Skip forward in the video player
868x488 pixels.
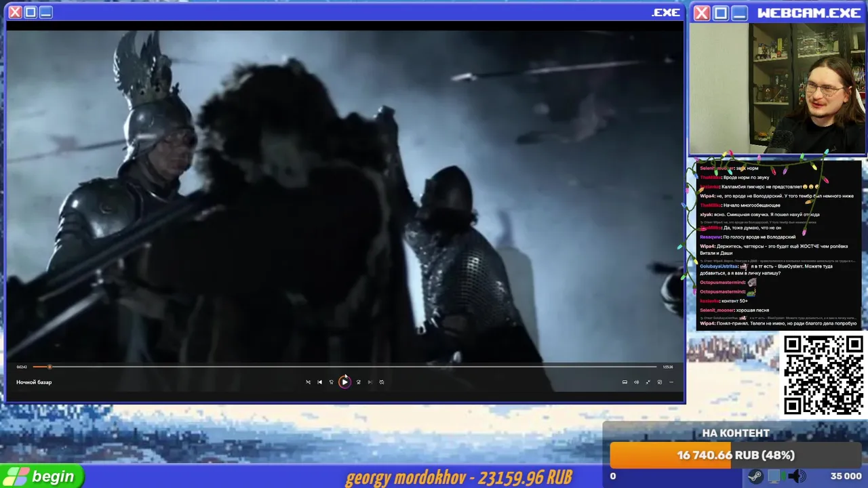358,382
